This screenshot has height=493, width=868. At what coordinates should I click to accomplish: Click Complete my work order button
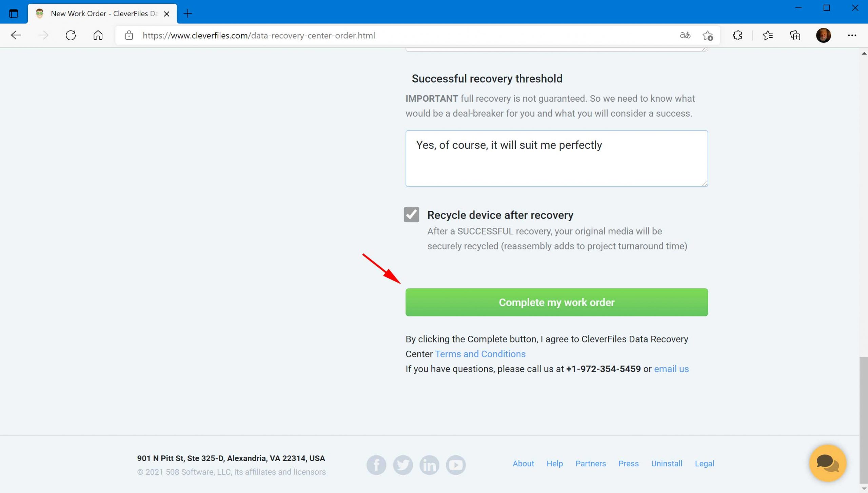coord(557,302)
